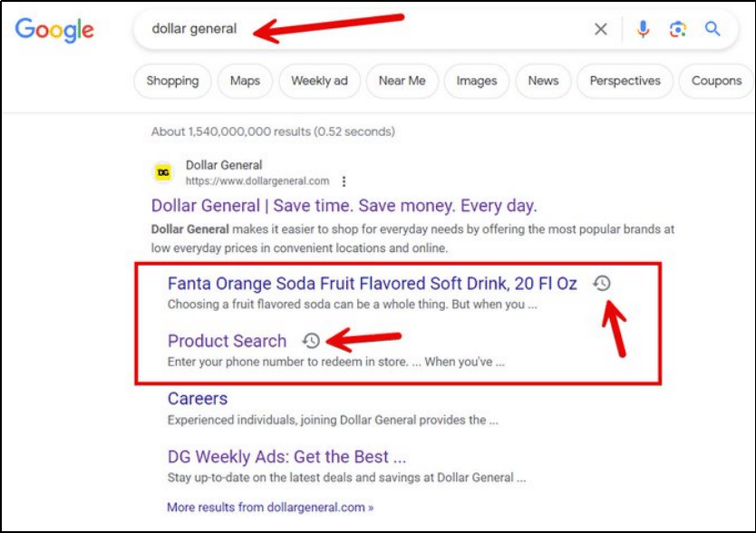Choose the Near Me filter chip
This screenshot has width=756, height=533.
click(402, 81)
